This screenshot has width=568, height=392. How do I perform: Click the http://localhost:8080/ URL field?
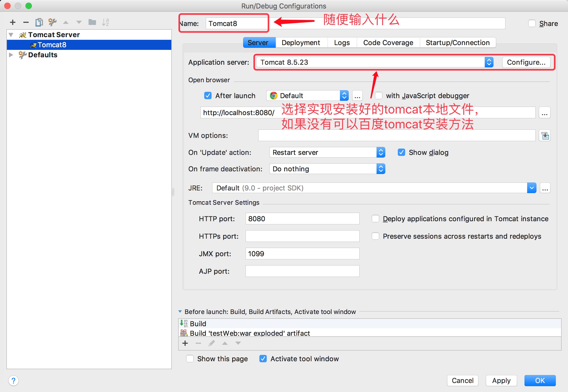click(368, 113)
